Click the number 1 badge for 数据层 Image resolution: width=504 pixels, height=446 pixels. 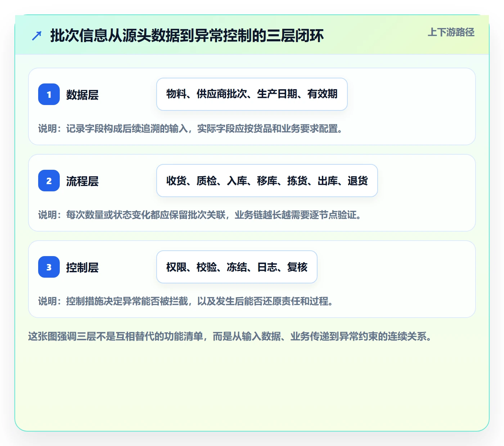49,94
